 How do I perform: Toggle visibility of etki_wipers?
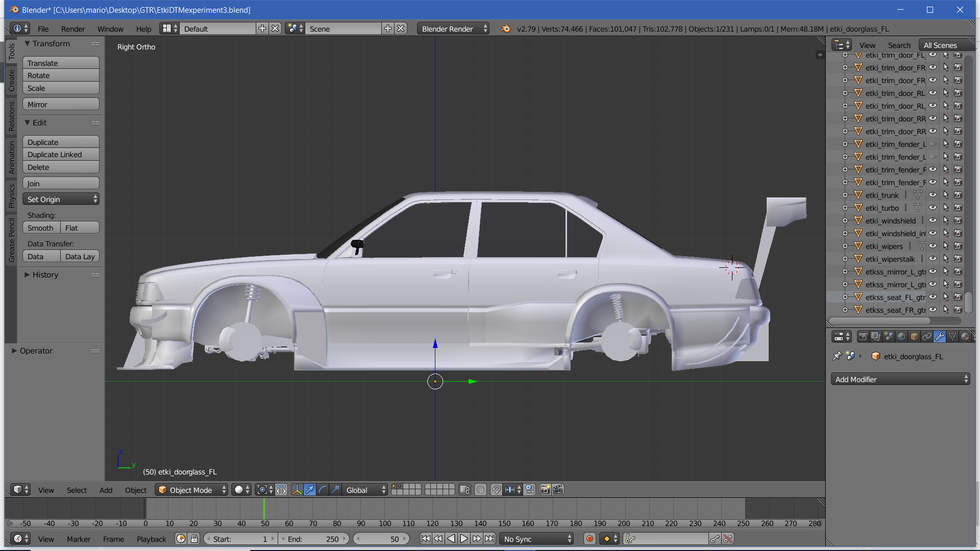click(933, 246)
